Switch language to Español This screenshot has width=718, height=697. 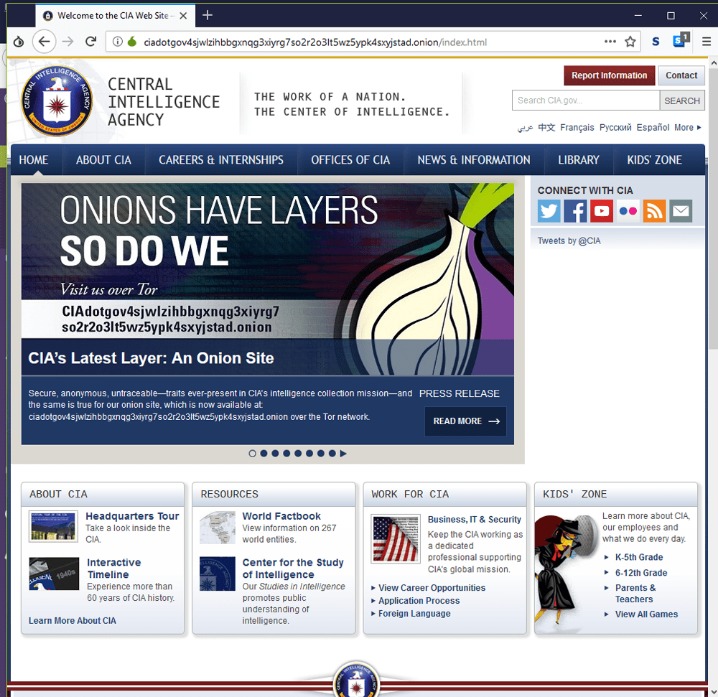[x=653, y=127]
